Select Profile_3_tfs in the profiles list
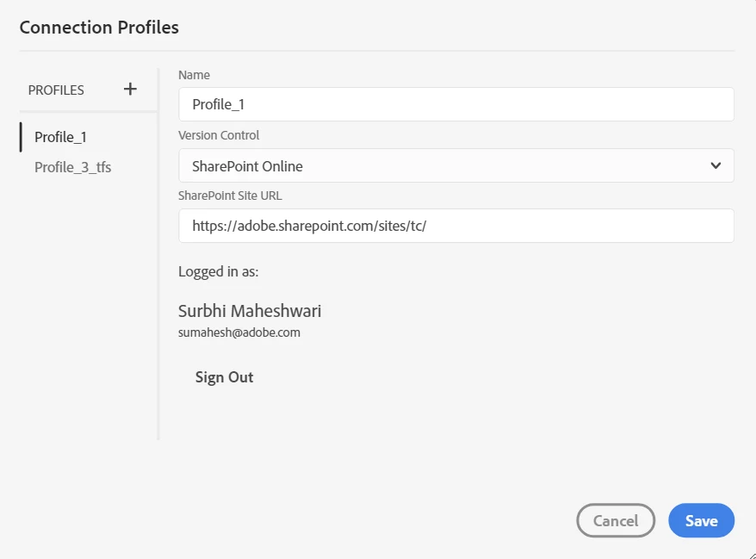Image resolution: width=756 pixels, height=559 pixels. 72,167
